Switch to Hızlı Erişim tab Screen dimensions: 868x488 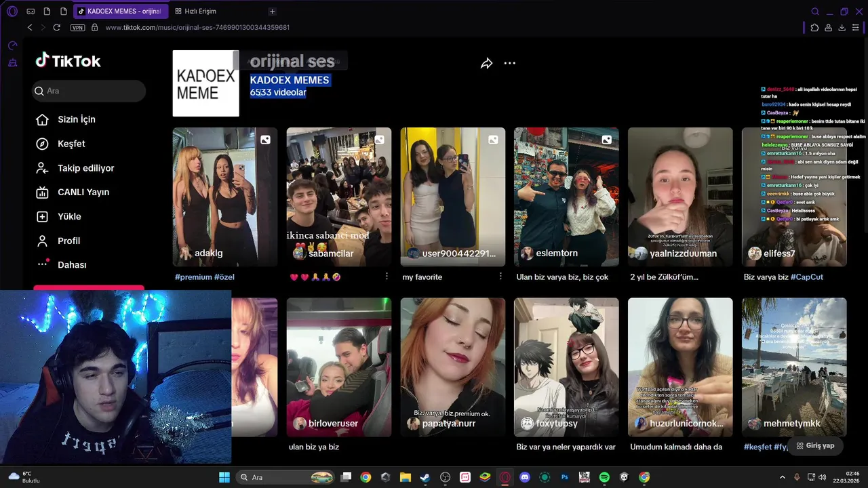(x=195, y=12)
